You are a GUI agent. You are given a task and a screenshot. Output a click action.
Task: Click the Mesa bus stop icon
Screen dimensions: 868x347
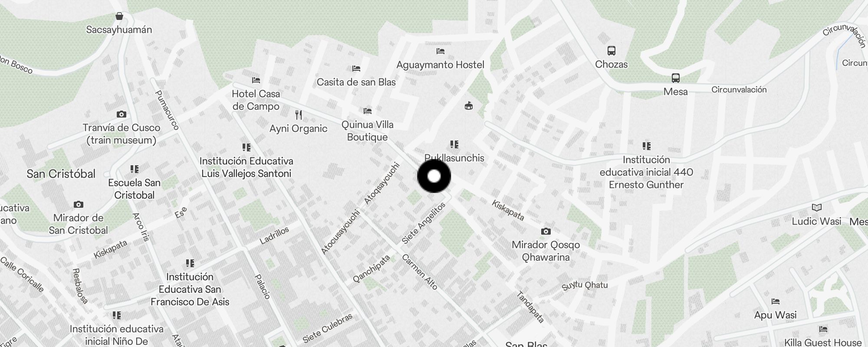pos(676,78)
